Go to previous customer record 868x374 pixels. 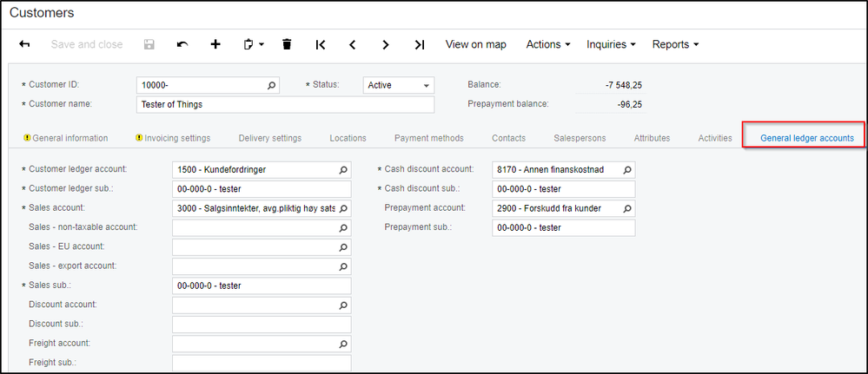(x=353, y=44)
